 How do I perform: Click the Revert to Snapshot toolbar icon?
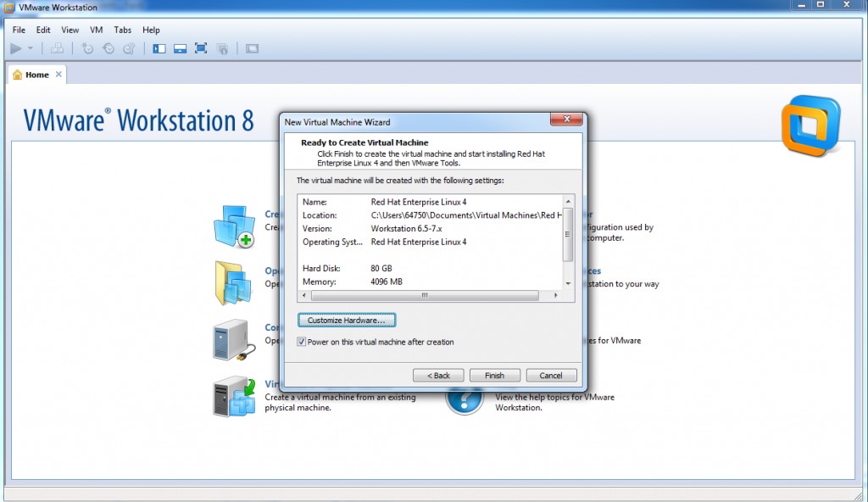click(108, 49)
